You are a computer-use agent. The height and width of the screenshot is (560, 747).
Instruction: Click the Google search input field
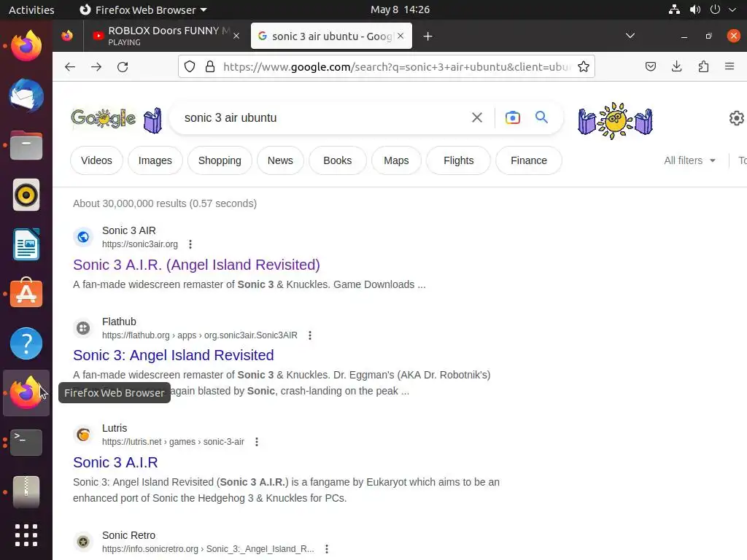click(x=324, y=117)
